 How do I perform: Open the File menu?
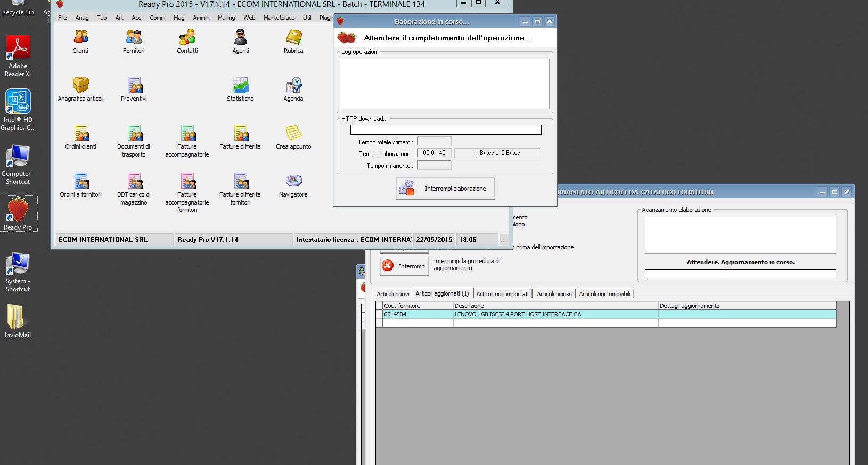62,18
